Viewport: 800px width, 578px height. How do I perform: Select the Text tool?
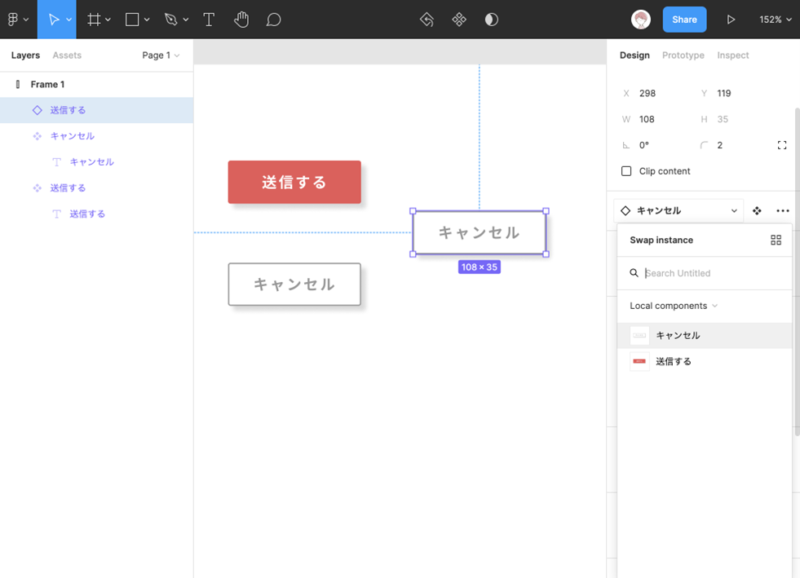coord(209,19)
